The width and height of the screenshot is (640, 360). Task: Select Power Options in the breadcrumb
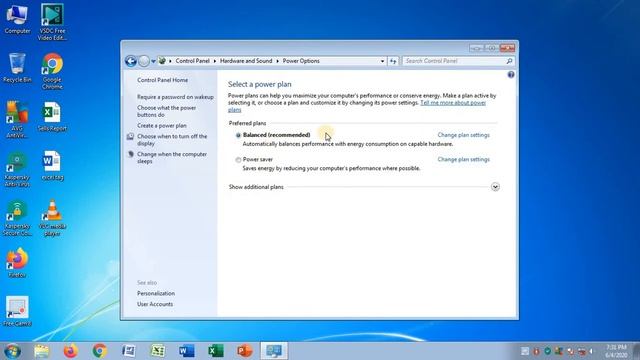(x=301, y=61)
